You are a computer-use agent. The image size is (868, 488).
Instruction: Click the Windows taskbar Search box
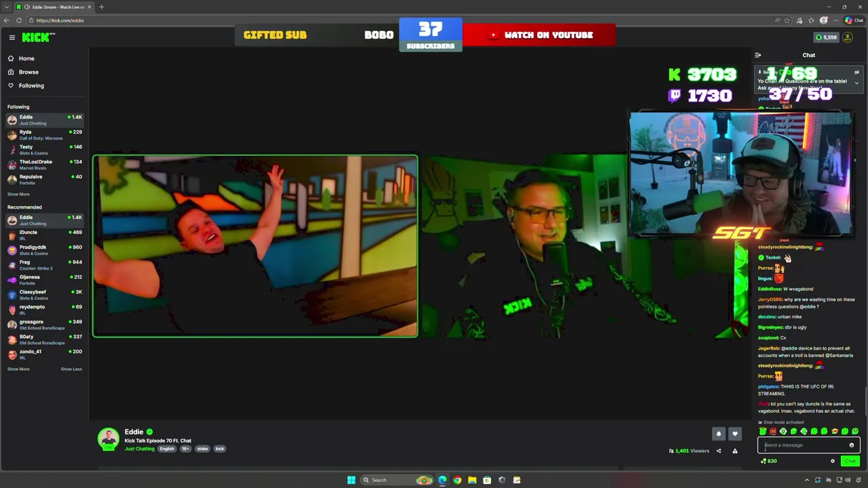396,480
